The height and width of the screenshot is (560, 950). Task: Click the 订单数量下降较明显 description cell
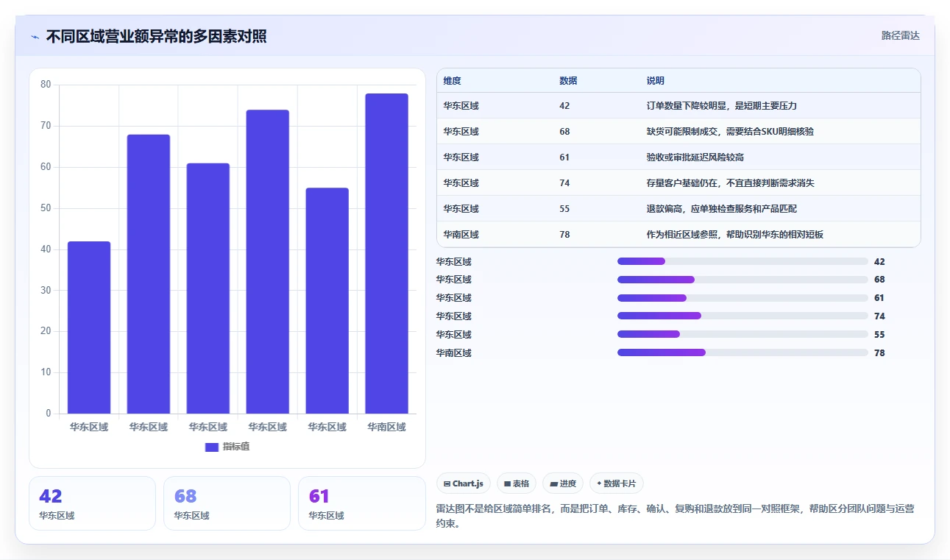tap(722, 106)
